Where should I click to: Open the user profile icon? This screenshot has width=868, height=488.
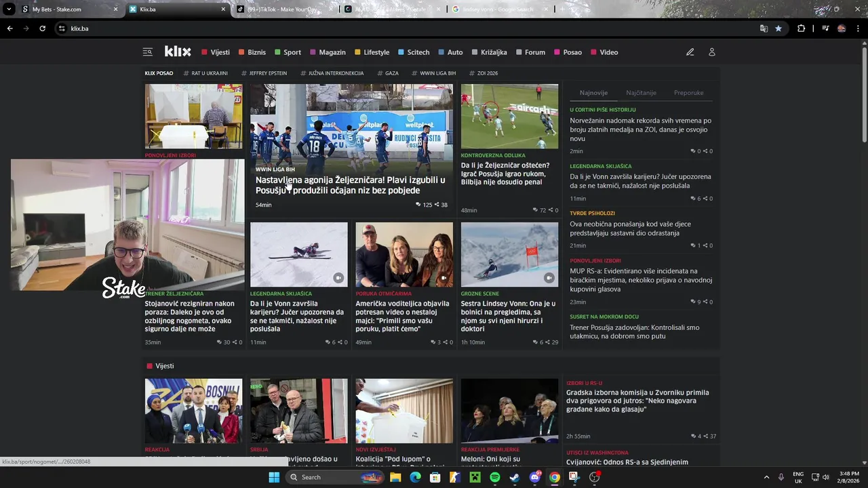(712, 52)
